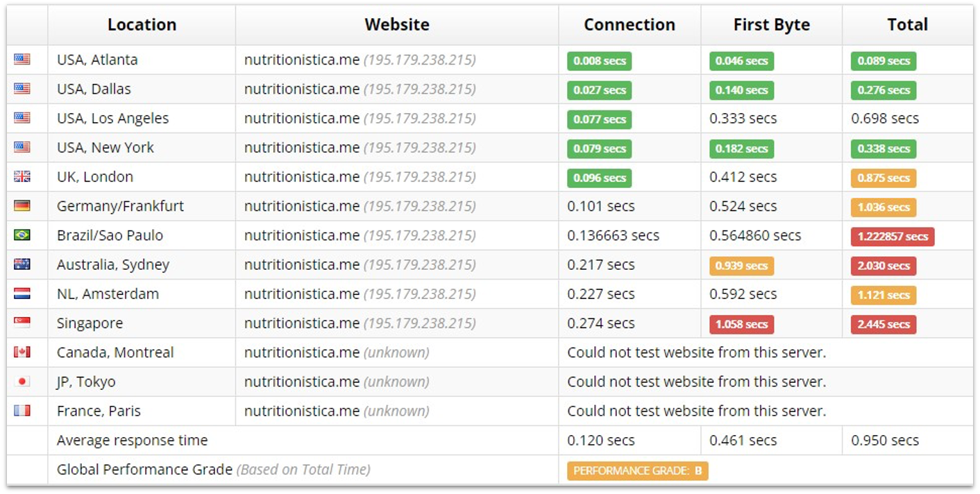
Task: Click the orange 0.939 secs Sydney first byte badge
Action: [x=741, y=266]
